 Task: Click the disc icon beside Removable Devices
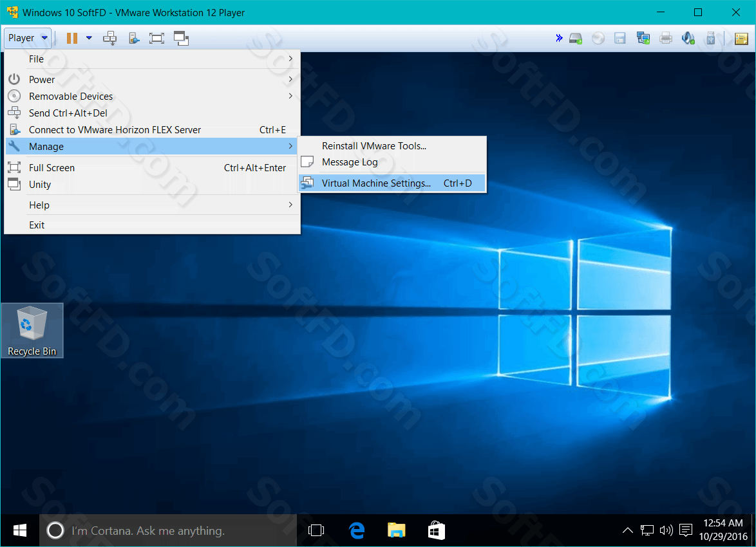[14, 96]
